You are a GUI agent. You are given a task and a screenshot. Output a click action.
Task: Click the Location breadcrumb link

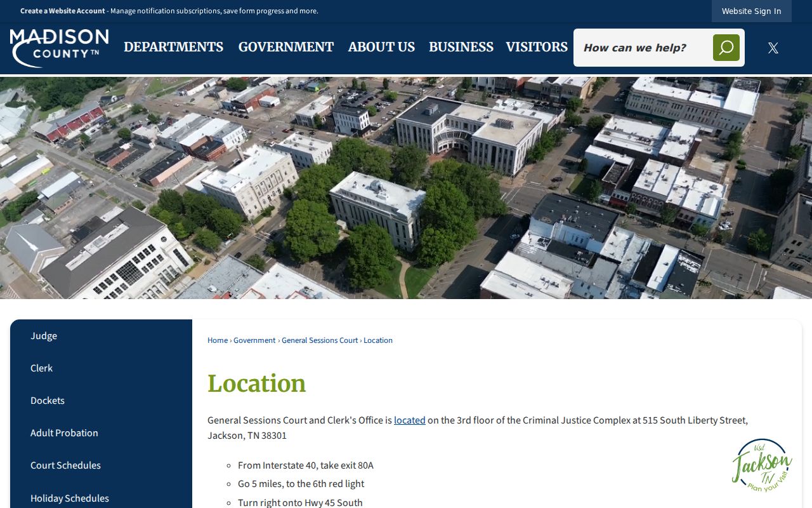point(378,340)
